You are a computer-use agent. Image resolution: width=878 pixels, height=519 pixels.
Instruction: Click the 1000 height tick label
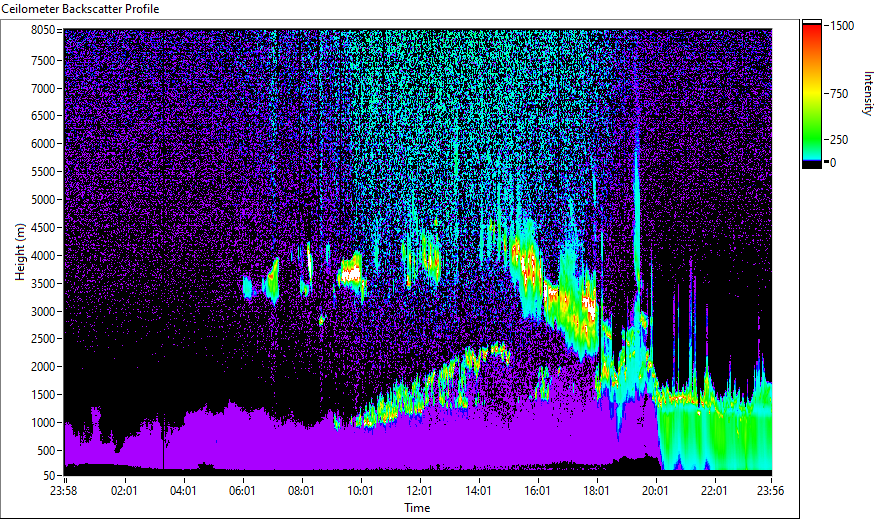pyautogui.click(x=43, y=423)
